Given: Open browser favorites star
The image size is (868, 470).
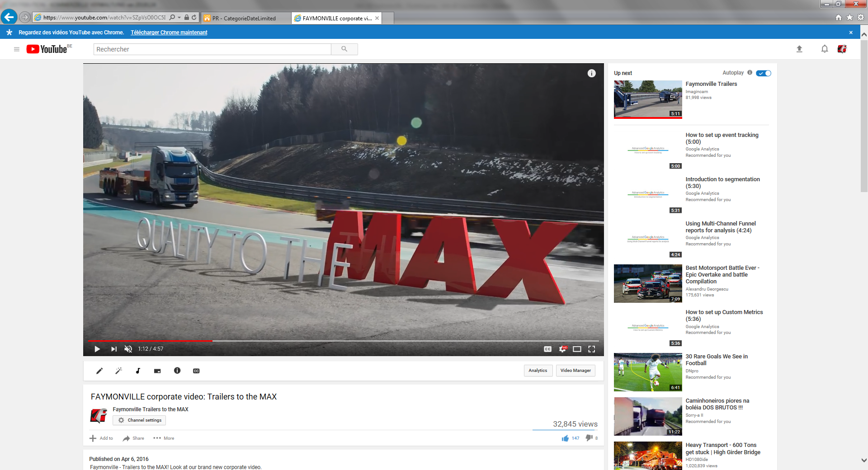Looking at the screenshot, I should (x=849, y=18).
